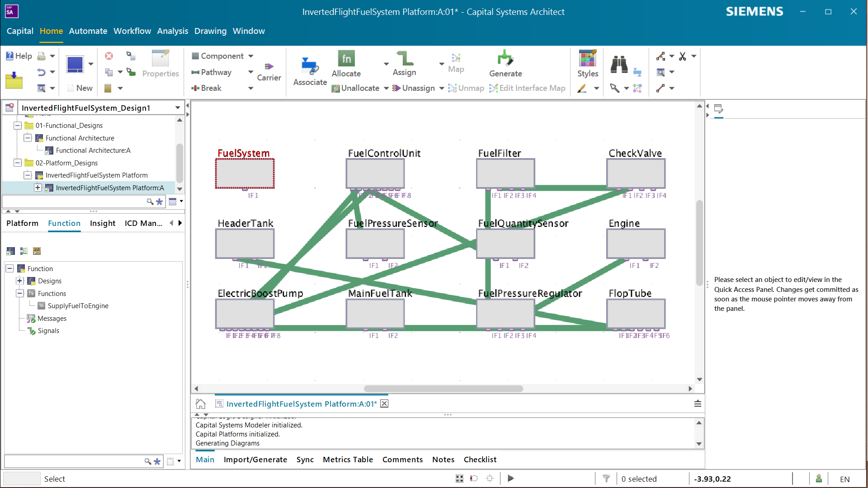Click the home icon beside diagram tab
868x488 pixels.
point(201,404)
